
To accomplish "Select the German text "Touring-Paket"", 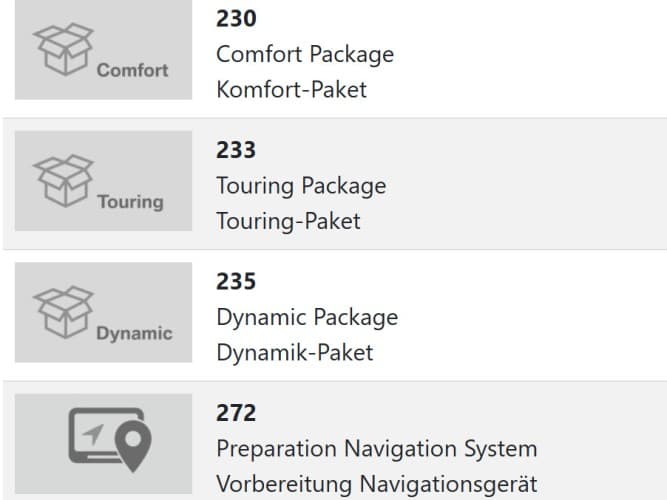I will coord(288,221).
